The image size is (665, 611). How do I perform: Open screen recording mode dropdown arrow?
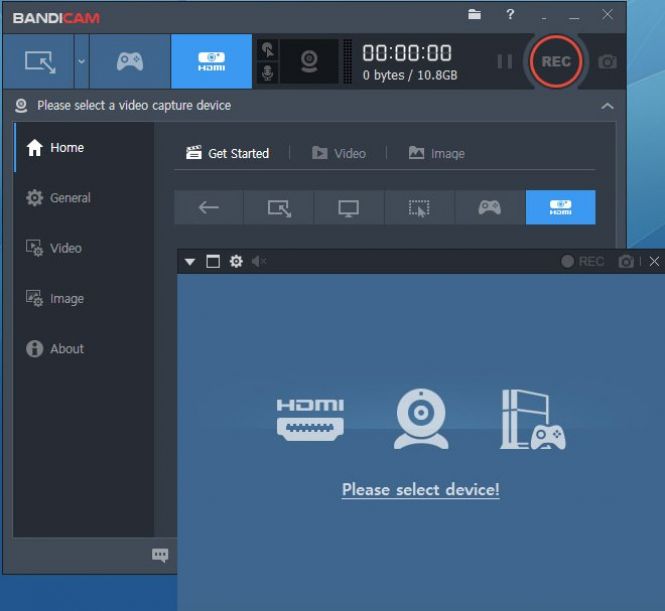(x=81, y=62)
